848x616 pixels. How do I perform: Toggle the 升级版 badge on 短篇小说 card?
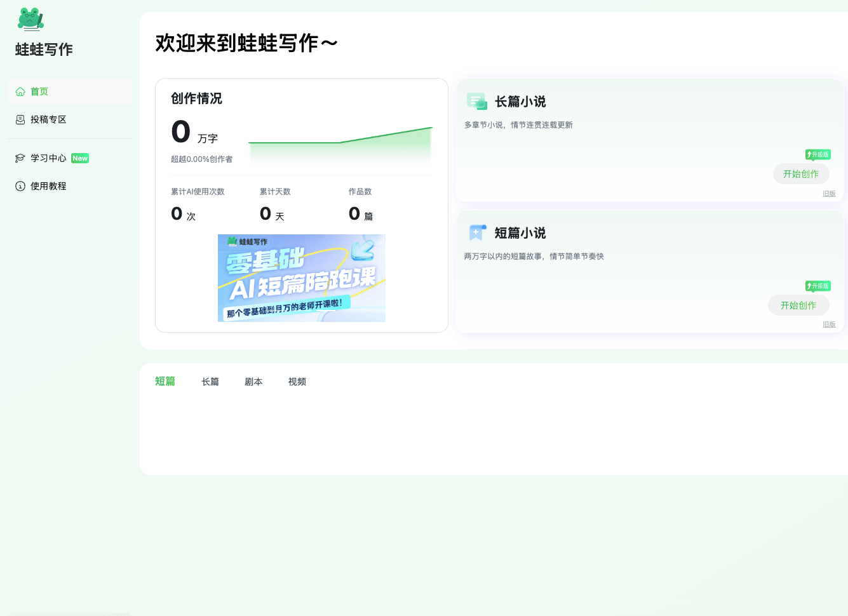pyautogui.click(x=818, y=286)
